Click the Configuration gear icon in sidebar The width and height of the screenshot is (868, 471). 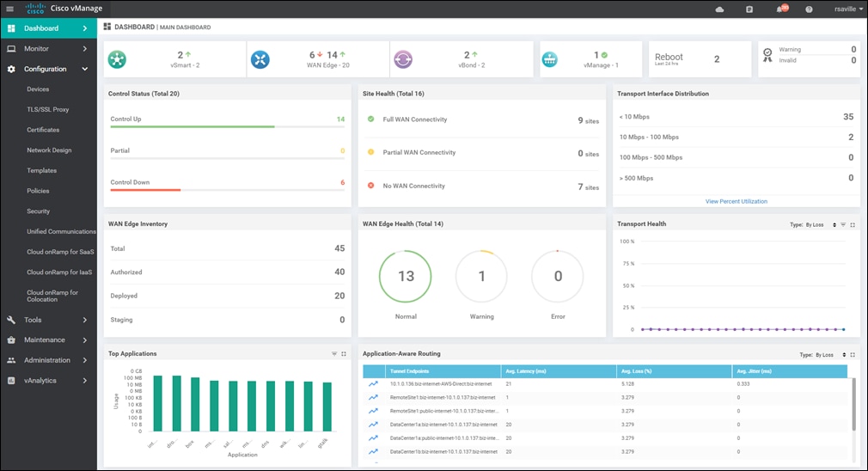(x=11, y=69)
